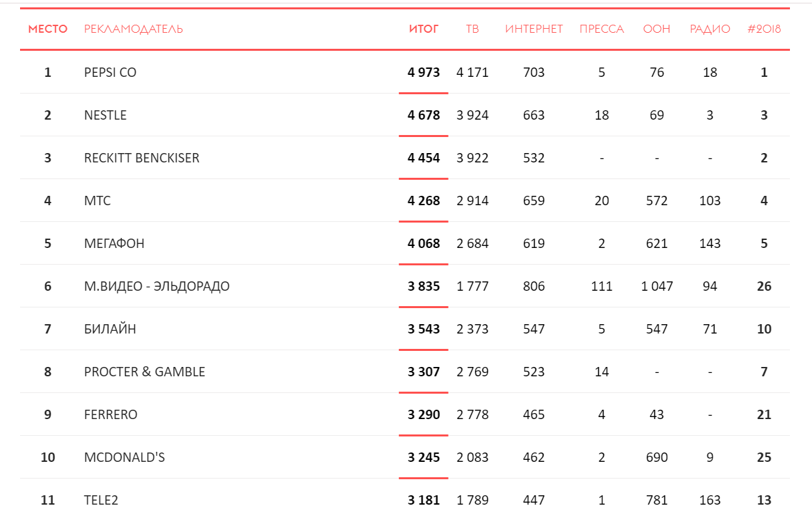The height and width of the screenshot is (518, 812).
Task: Click the TV value 2 083
Action: [x=472, y=457]
